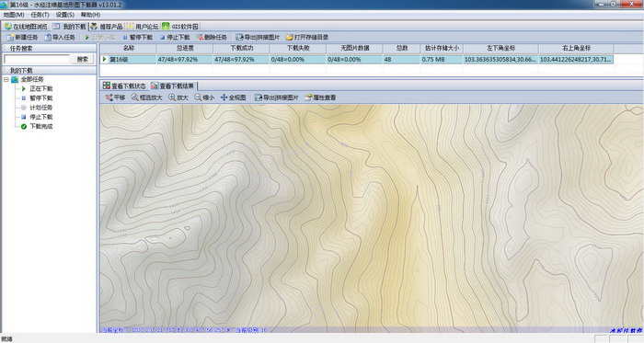Open the 帮助(H) menu
Screen dimensions: 644x343
[x=90, y=15]
